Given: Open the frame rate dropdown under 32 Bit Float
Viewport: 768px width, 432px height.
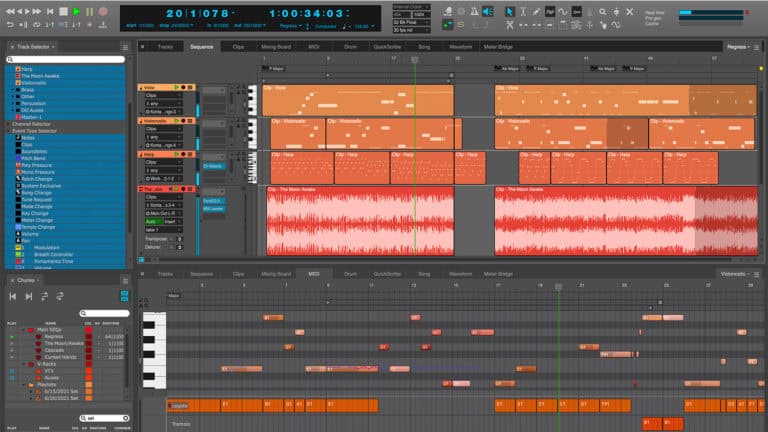Looking at the screenshot, I should tap(411, 30).
